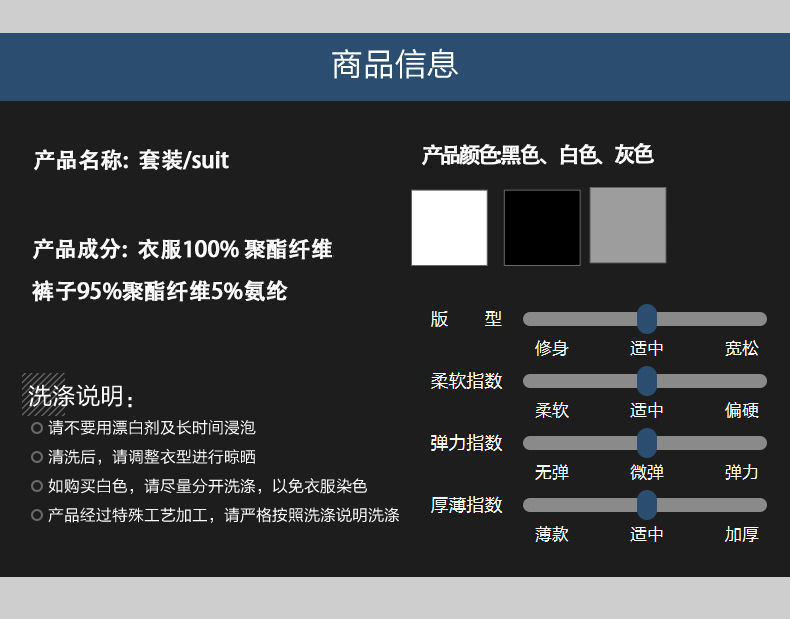The image size is (790, 619).
Task: Click the 无弹 elasticity label
Action: point(552,472)
